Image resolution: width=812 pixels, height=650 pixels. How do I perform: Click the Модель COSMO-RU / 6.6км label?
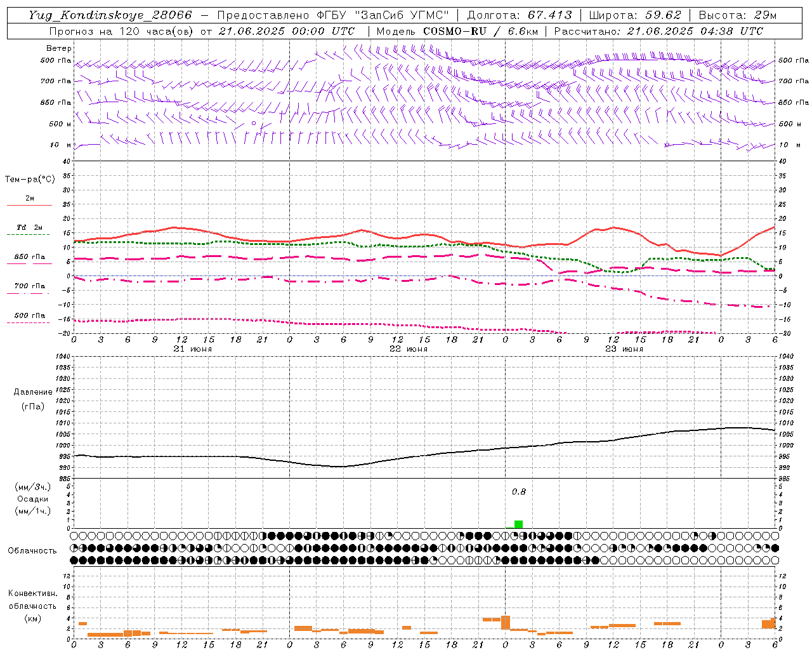pyautogui.click(x=457, y=31)
